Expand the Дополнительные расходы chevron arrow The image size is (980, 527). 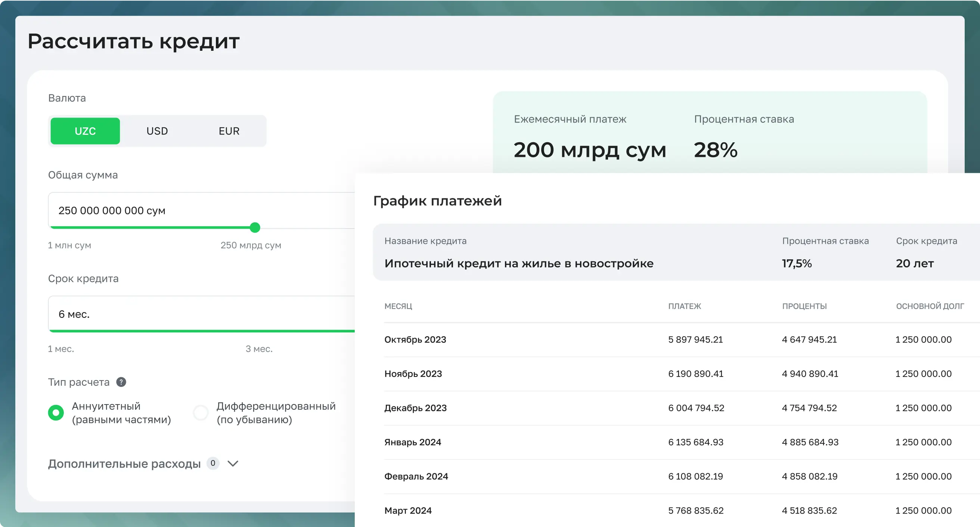(233, 464)
